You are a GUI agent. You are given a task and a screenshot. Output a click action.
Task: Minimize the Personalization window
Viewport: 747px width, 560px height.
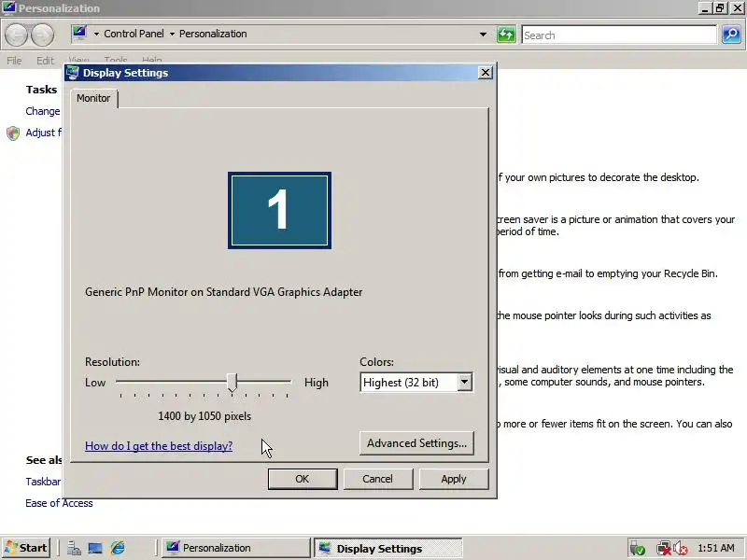pyautogui.click(x=705, y=7)
